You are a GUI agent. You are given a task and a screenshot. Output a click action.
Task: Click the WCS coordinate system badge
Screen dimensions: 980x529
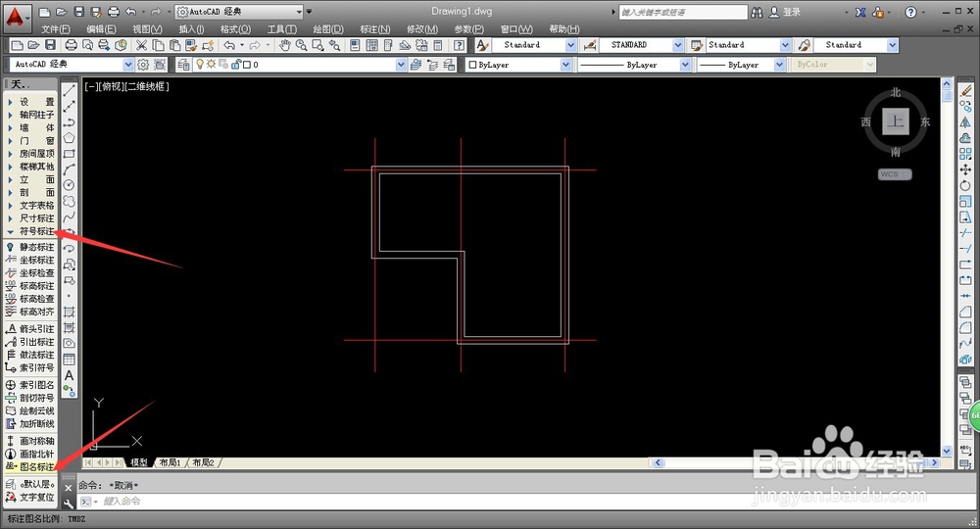click(x=895, y=174)
